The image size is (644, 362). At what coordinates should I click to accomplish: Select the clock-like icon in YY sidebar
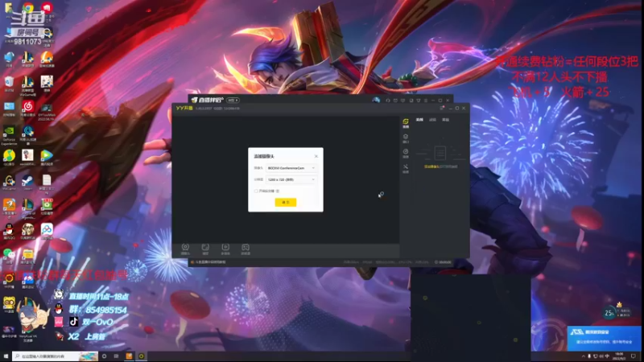(406, 153)
